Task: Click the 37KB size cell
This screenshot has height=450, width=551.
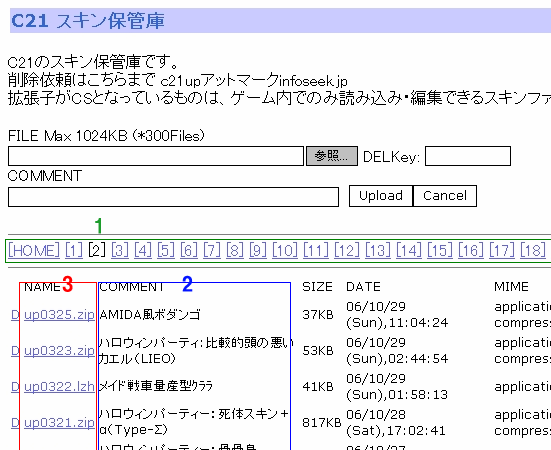Action: [318, 315]
